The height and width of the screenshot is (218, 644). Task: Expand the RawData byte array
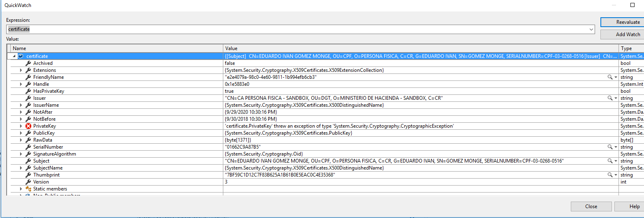21,140
